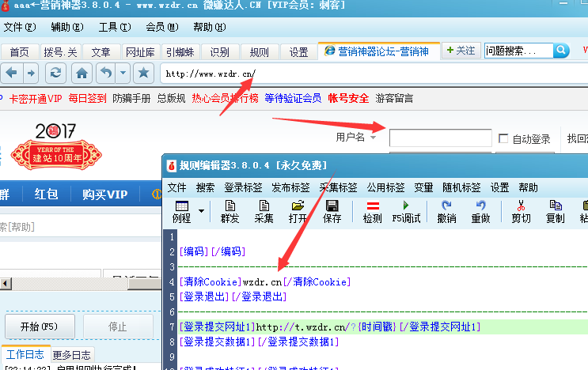
Task: Bookmark page with the star icon
Action: 143,73
